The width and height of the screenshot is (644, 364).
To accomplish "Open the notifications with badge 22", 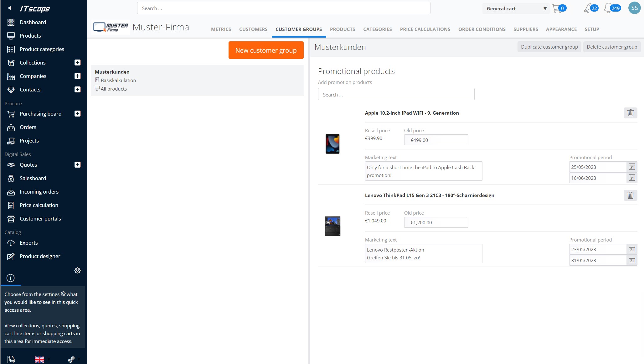I will 591,8.
